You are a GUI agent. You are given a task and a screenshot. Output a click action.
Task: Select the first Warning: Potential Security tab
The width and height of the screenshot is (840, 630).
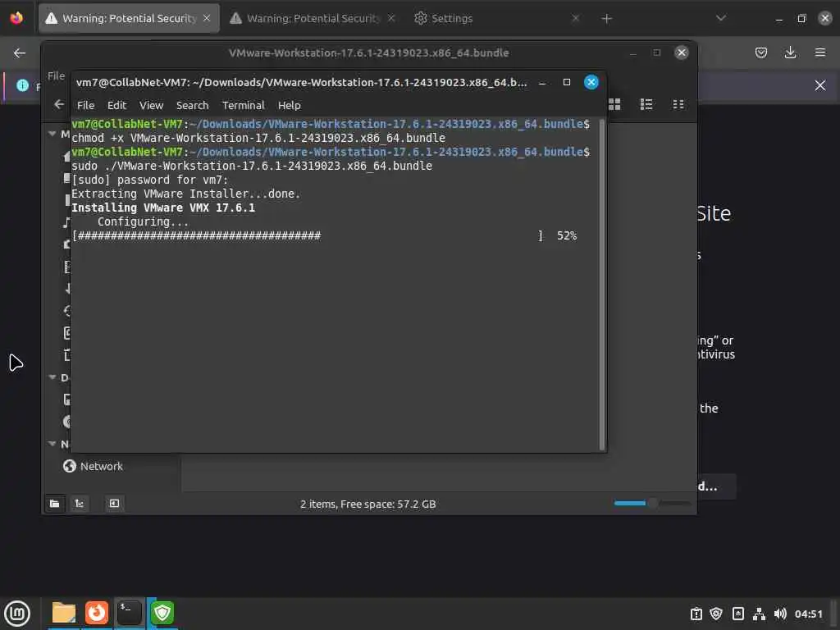[x=129, y=18]
